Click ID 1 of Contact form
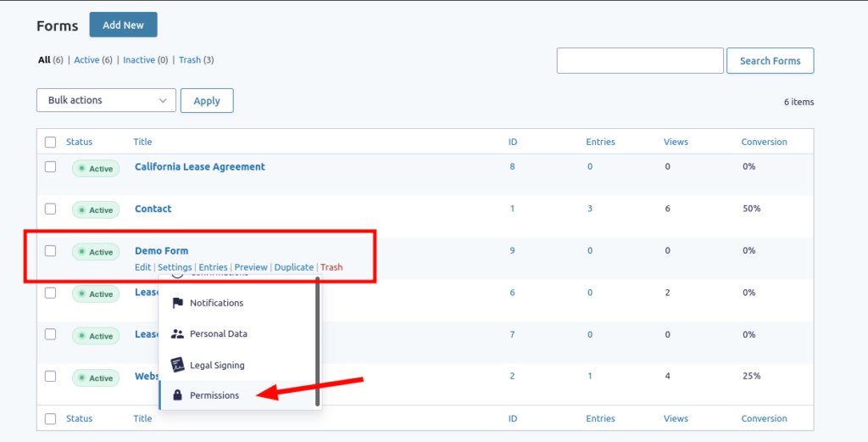Image resolution: width=868 pixels, height=442 pixels. (512, 208)
